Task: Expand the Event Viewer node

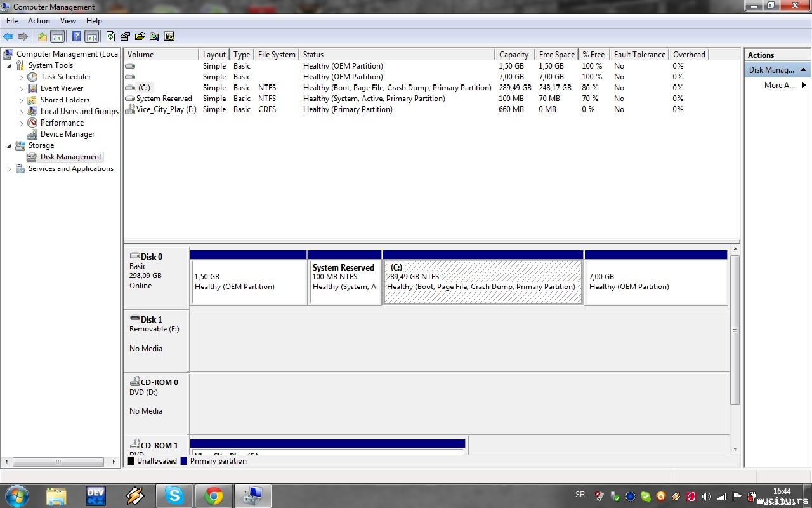Action: pyautogui.click(x=21, y=88)
